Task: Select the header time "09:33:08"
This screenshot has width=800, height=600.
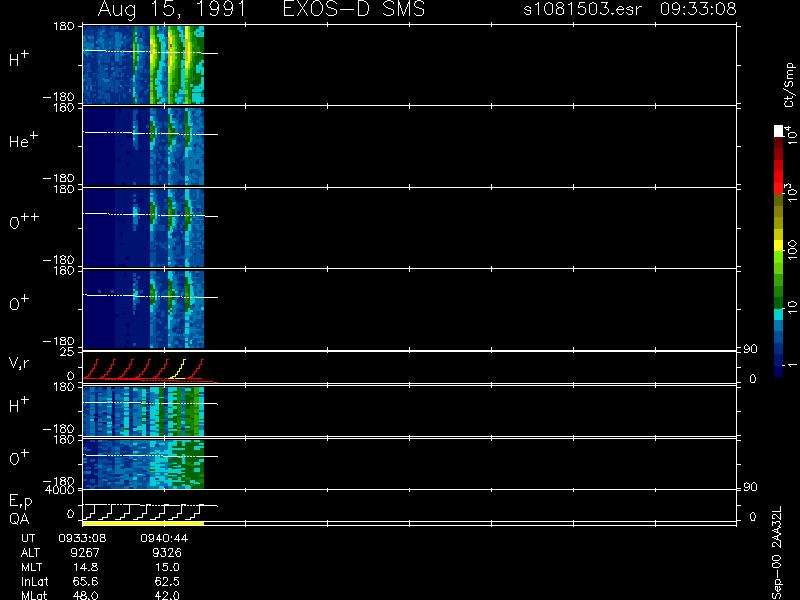Action: [x=697, y=9]
